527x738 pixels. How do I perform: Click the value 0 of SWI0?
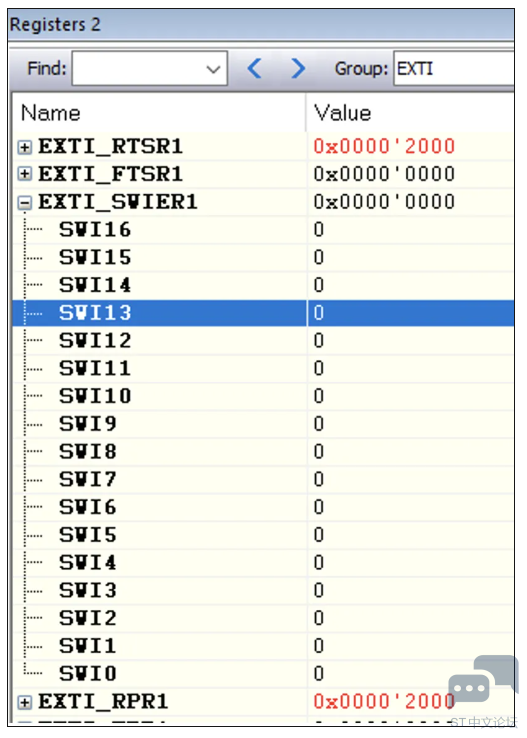pos(319,674)
